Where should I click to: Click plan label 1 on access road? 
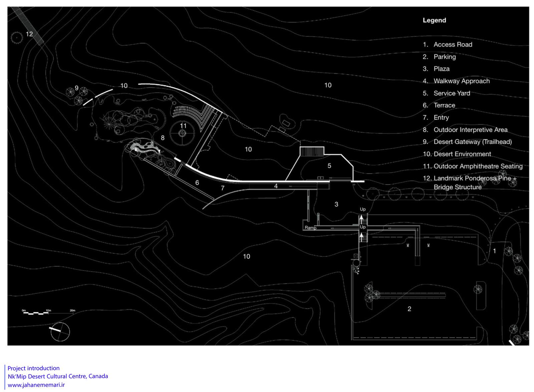495,251
